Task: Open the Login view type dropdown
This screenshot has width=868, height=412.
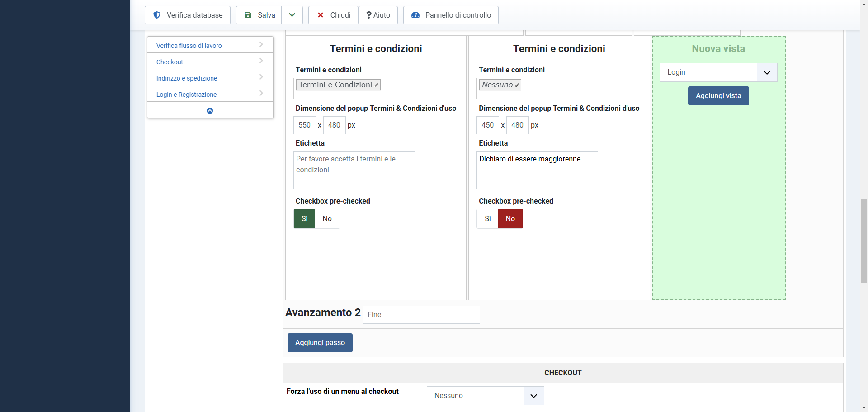Action: [718, 72]
